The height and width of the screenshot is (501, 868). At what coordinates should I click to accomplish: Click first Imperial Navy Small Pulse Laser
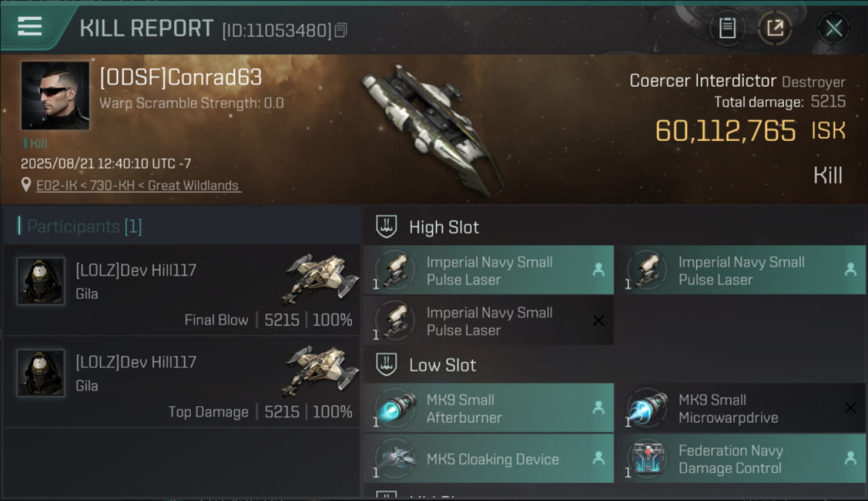click(489, 270)
